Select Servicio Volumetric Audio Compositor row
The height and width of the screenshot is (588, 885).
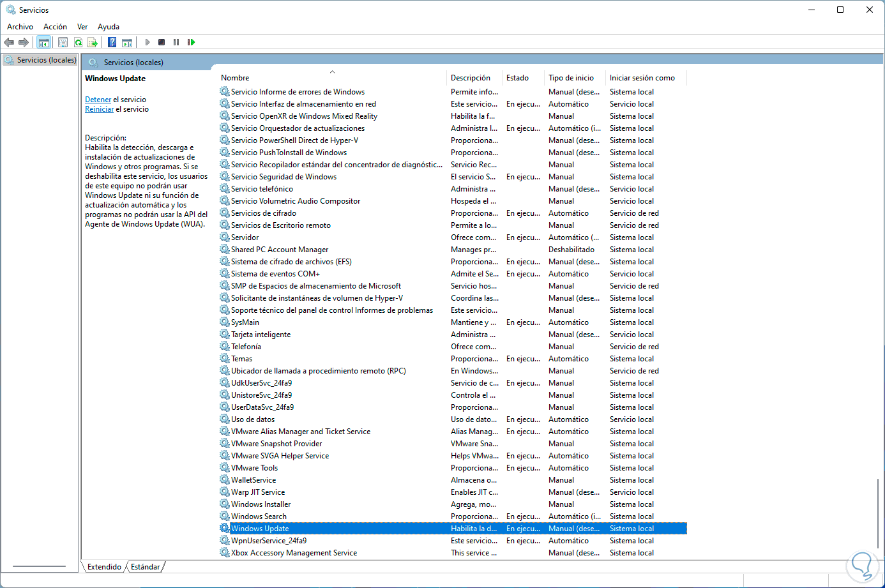[453, 201]
